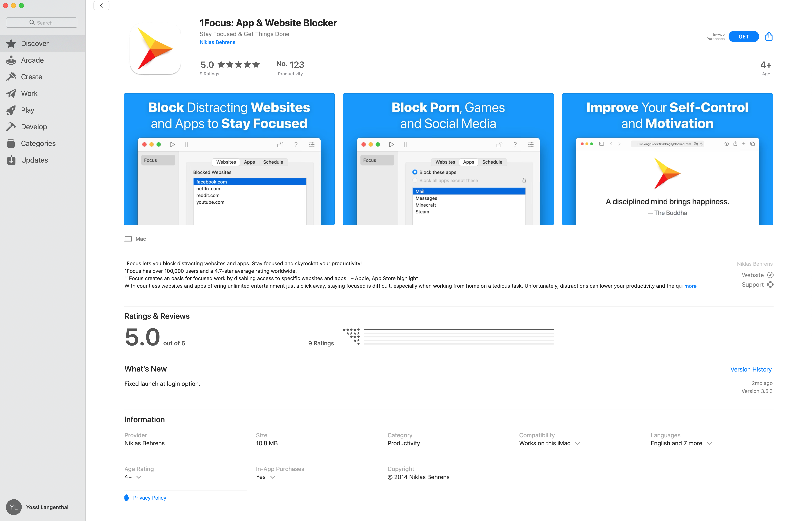This screenshot has height=521, width=812.
Task: Click the Create brush icon in sidebar
Action: tap(11, 77)
